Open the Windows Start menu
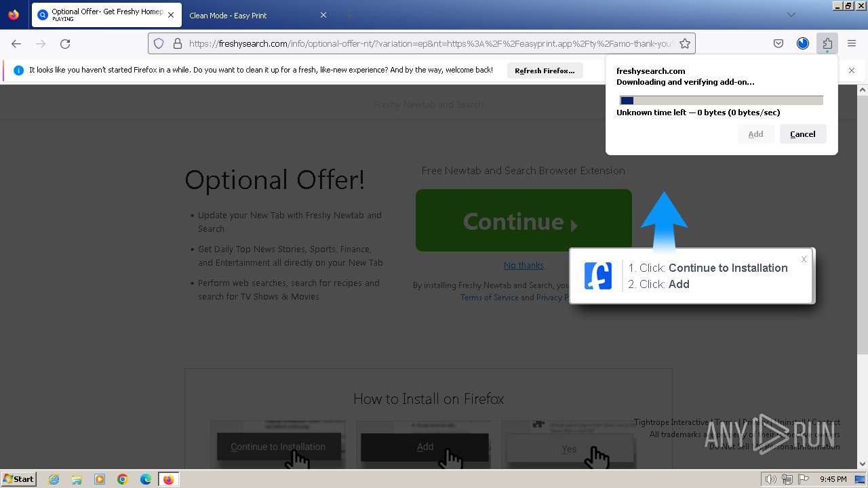868x488 pixels. pos(18,479)
